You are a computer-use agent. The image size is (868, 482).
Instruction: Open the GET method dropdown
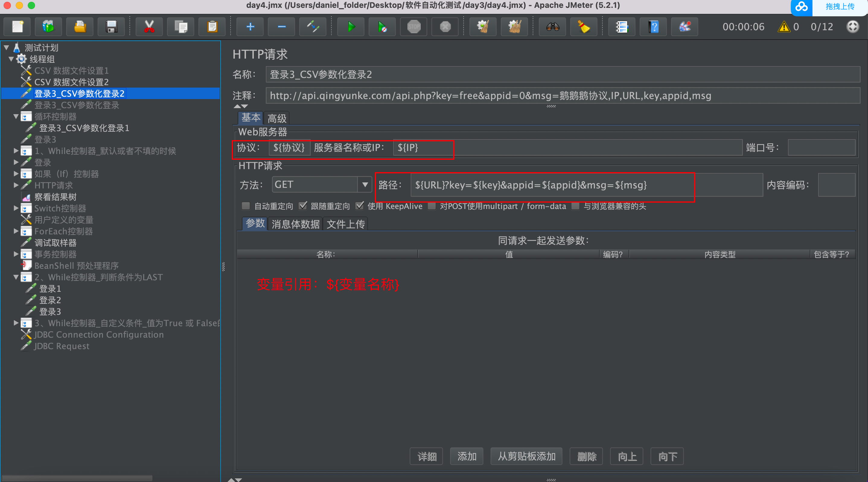click(365, 185)
